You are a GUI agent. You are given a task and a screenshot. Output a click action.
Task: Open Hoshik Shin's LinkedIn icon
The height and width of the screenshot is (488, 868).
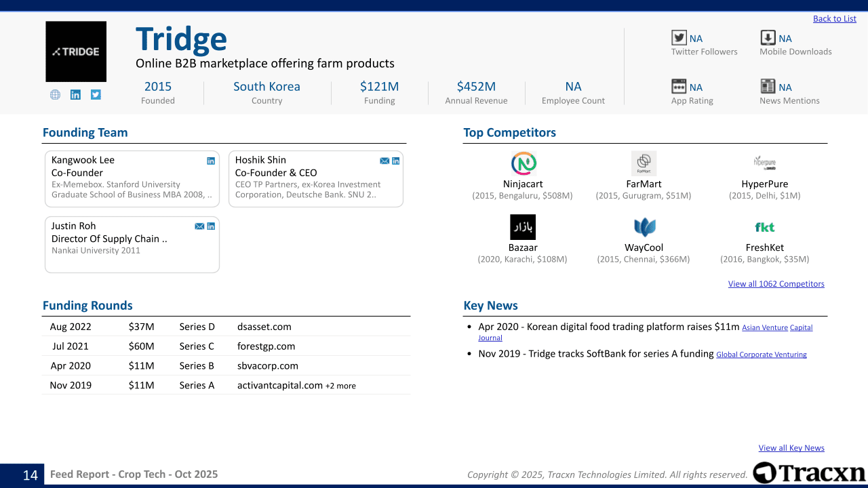pyautogui.click(x=396, y=161)
